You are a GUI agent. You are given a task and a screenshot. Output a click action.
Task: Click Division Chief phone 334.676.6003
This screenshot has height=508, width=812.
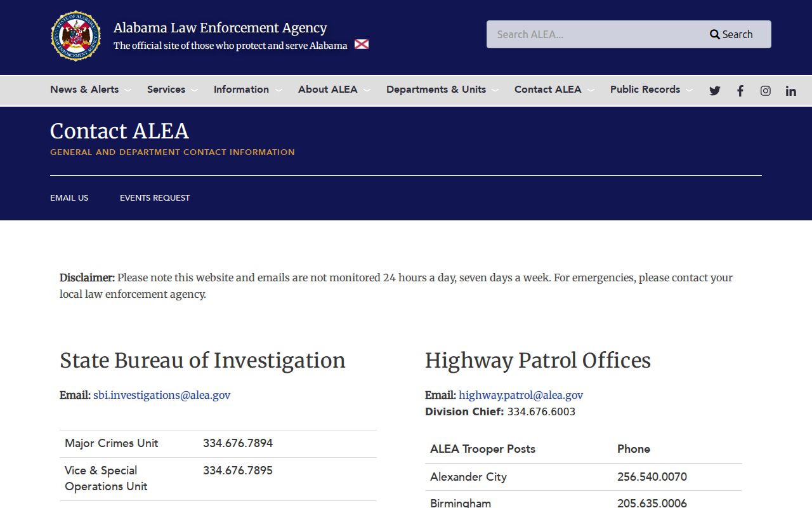coord(541,411)
